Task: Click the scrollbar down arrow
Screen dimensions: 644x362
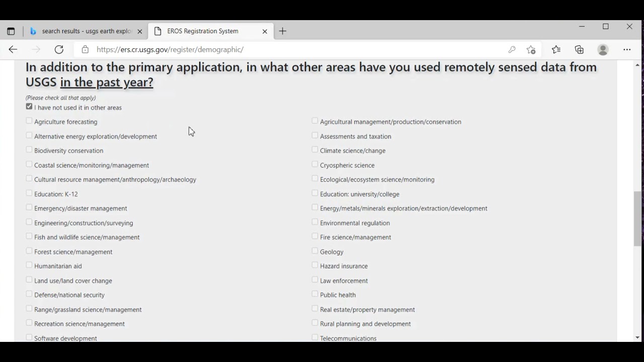Action: pos(637,338)
